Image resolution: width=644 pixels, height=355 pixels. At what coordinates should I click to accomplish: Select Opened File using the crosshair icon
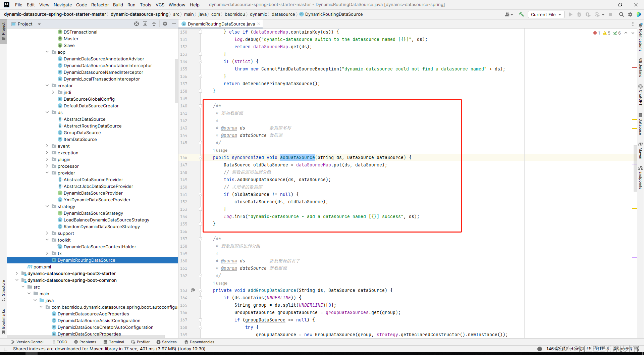[137, 24]
